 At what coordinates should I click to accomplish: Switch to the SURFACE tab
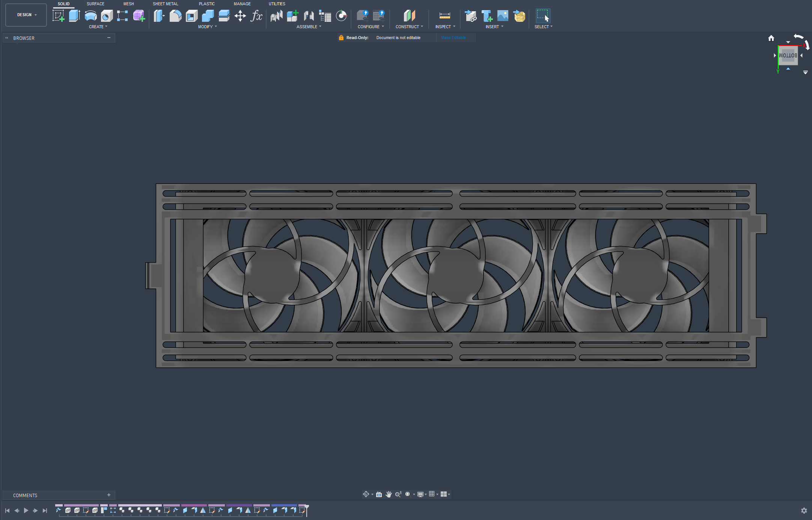click(95, 4)
